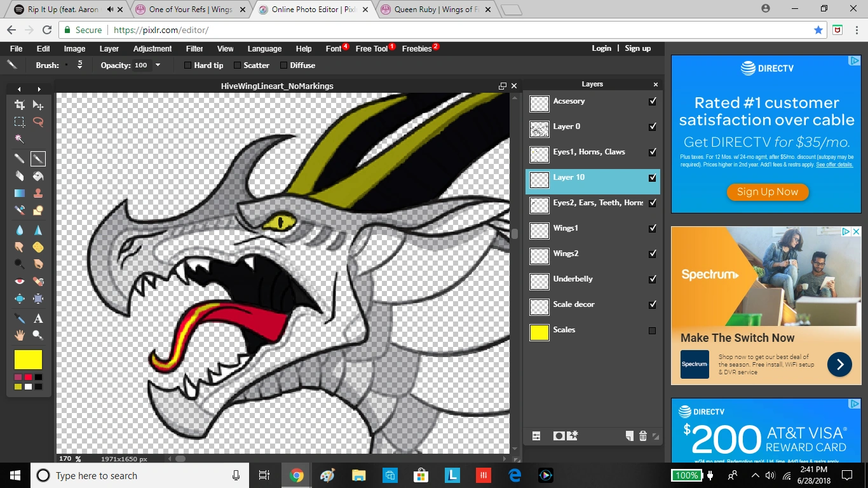Select the Crop tool
Viewport: 868px width, 488px height.
(x=20, y=105)
